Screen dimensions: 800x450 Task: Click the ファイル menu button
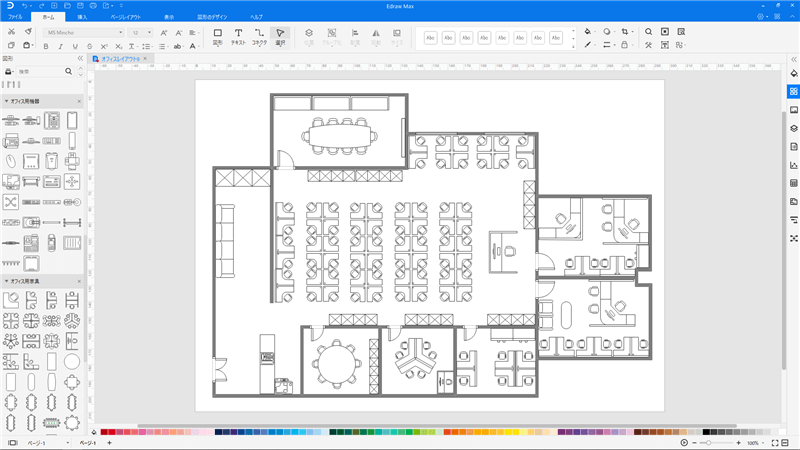pyautogui.click(x=15, y=18)
